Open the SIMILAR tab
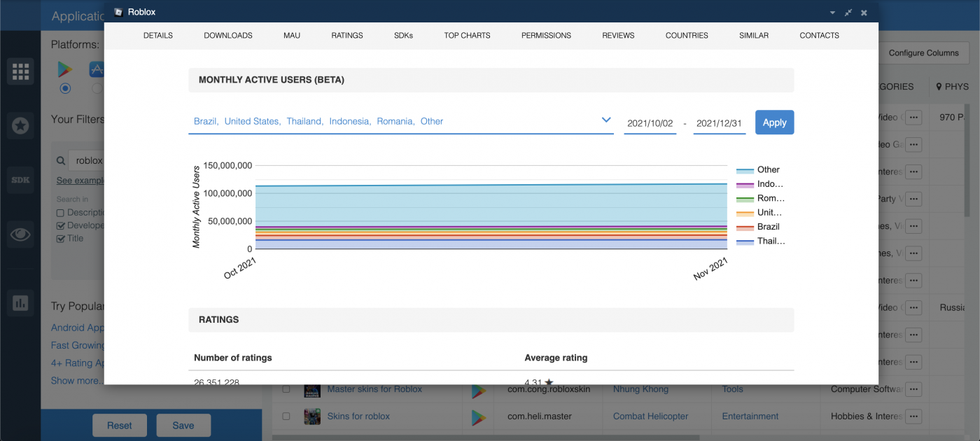The width and height of the screenshot is (980, 441). (x=754, y=35)
